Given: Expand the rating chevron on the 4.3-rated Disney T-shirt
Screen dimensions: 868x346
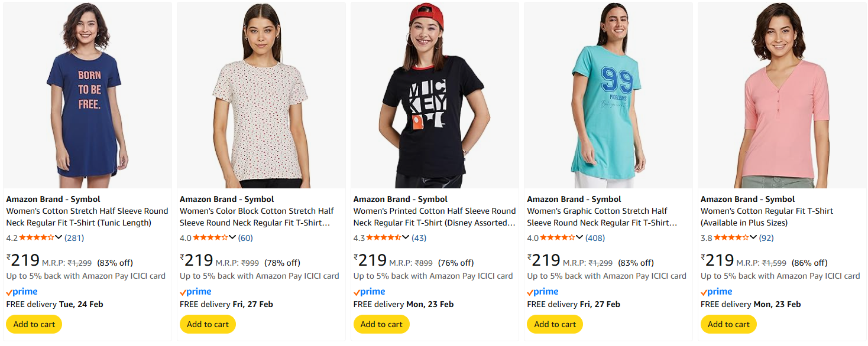Looking at the screenshot, I should point(406,238).
